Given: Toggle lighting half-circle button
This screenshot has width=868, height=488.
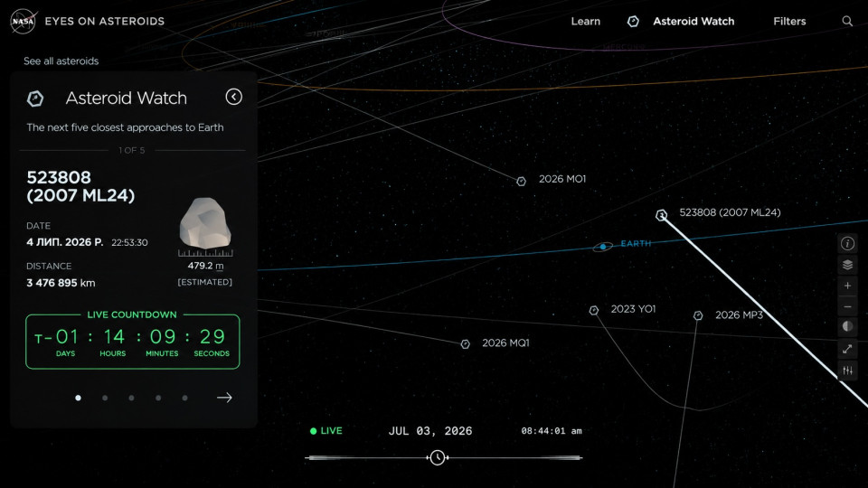Looking at the screenshot, I should pos(847,327).
